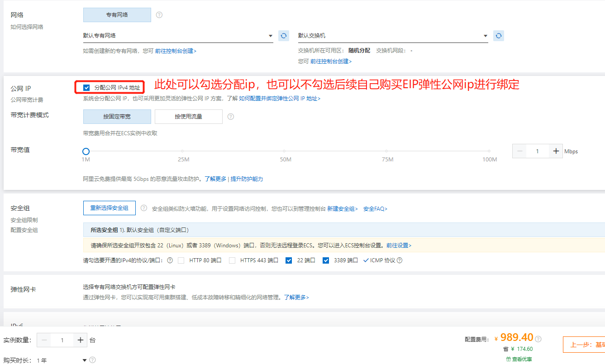Select 按固定带宽 billing mode
The height and width of the screenshot is (364, 605).
pyautogui.click(x=117, y=117)
